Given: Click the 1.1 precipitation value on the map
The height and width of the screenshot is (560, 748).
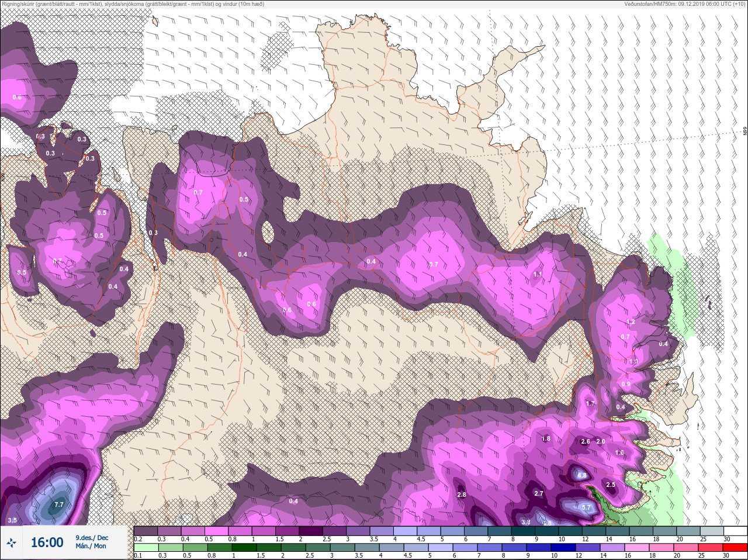Looking at the screenshot, I should click(x=538, y=274).
